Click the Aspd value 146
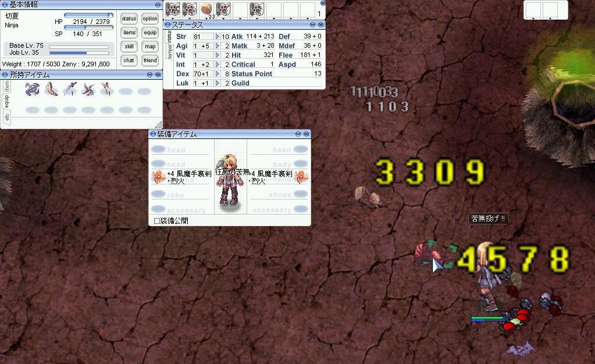Viewport: 595px width, 364px height. [316, 65]
